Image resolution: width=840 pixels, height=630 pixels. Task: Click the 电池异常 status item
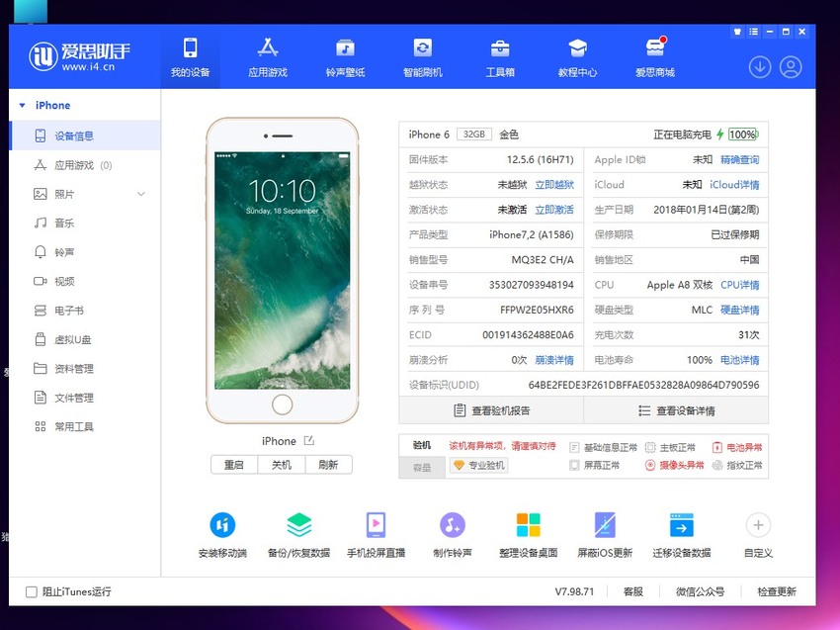tap(737, 448)
